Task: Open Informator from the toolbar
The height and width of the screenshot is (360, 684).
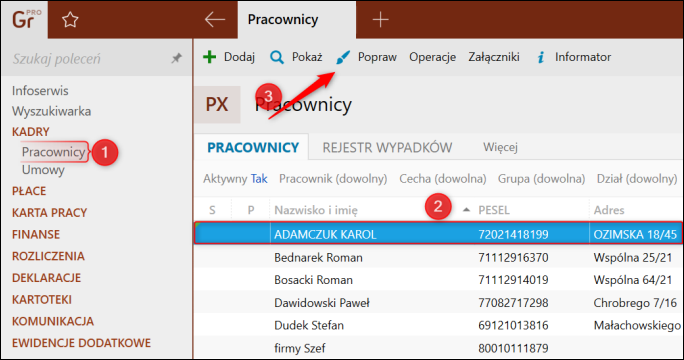Action: coord(583,57)
